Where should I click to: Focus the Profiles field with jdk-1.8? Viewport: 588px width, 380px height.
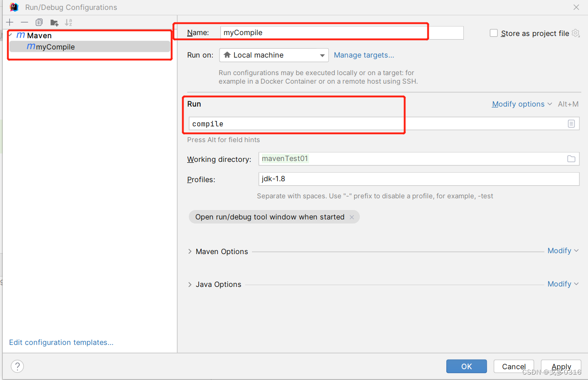419,179
